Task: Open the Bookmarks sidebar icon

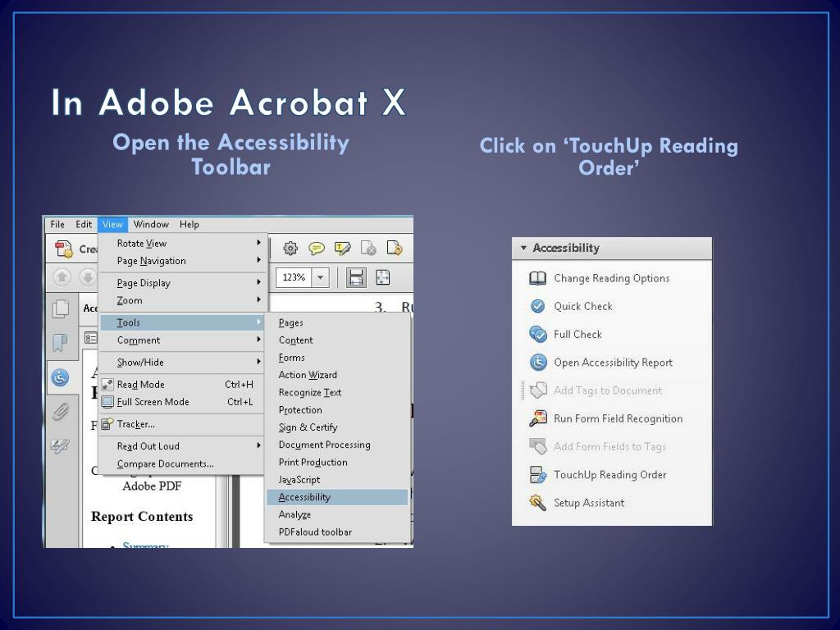Action: click(60, 343)
